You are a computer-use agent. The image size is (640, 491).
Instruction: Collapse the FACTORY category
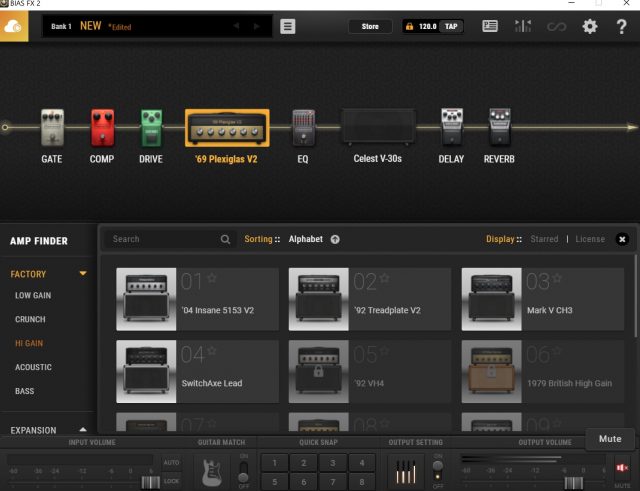click(x=83, y=273)
